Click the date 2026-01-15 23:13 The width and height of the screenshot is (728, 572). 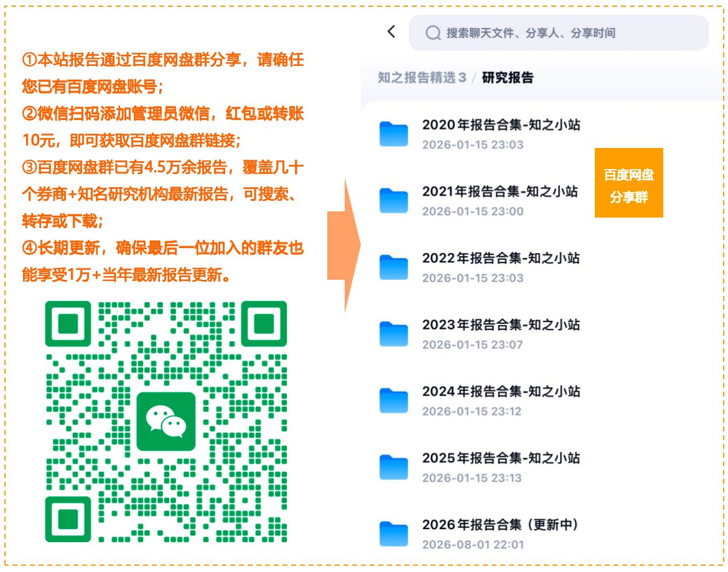click(472, 478)
